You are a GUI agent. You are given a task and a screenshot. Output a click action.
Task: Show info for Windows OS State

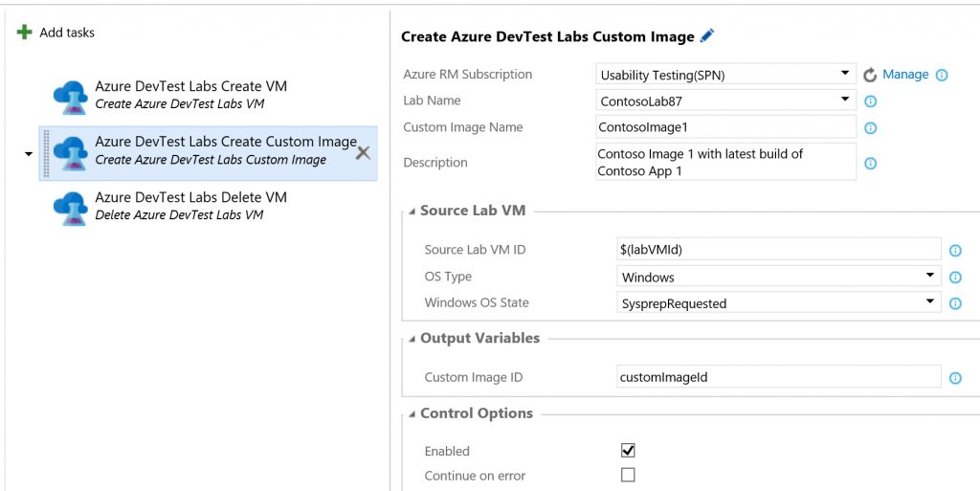pyautogui.click(x=955, y=303)
